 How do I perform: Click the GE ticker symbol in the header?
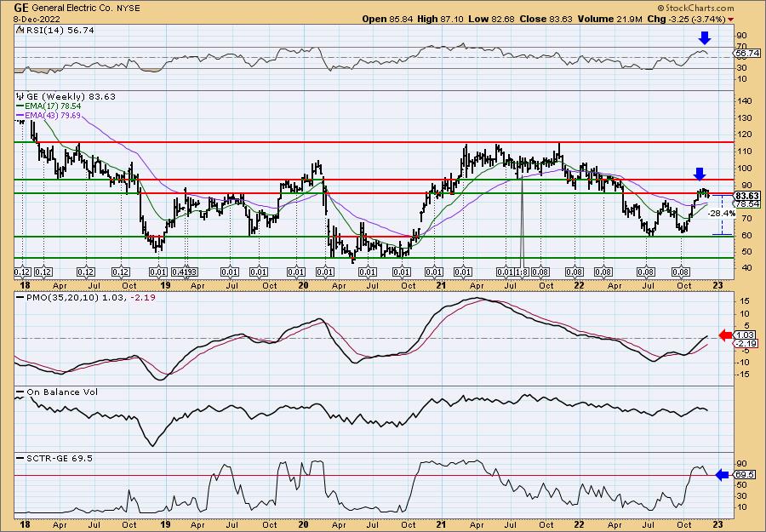[x=20, y=8]
